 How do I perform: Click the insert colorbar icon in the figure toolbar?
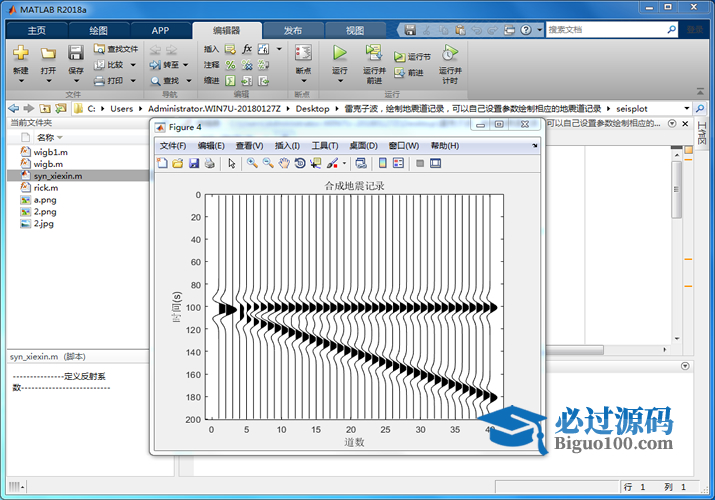[x=382, y=163]
